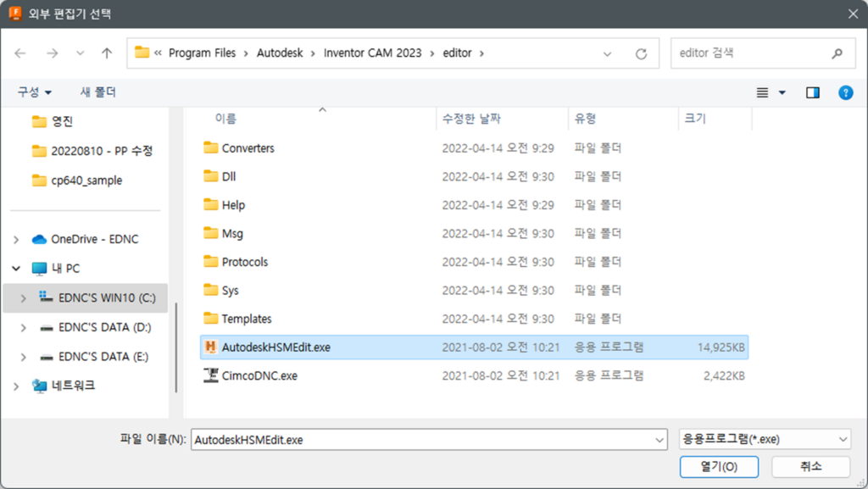
Task: Click the AutodeskHSMEdit.exe application icon
Action: (x=210, y=347)
